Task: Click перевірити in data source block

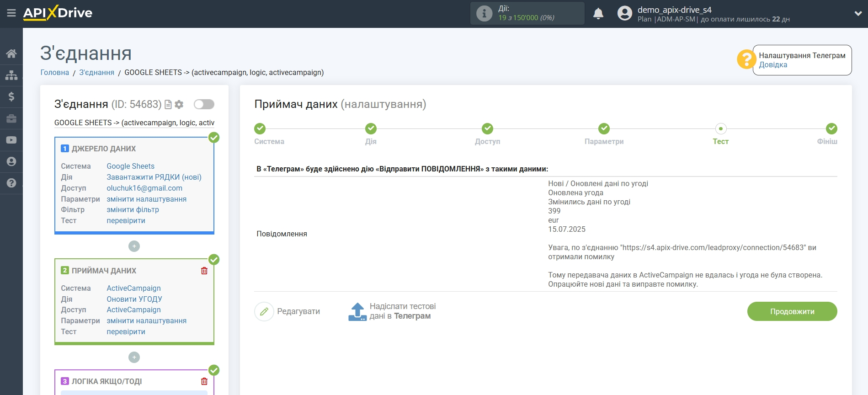Action: tap(126, 220)
